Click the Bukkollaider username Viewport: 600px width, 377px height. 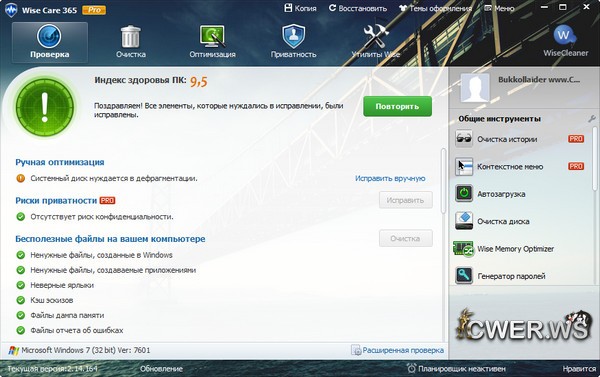pos(539,80)
